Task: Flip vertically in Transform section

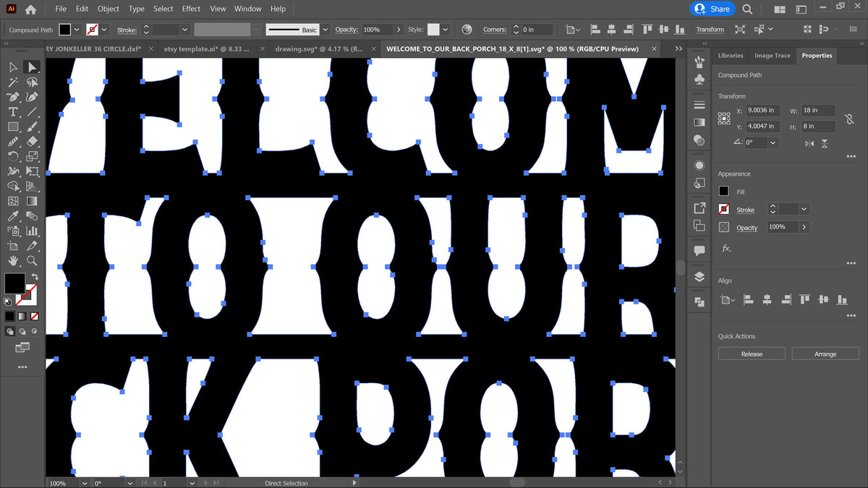Action: pyautogui.click(x=825, y=143)
